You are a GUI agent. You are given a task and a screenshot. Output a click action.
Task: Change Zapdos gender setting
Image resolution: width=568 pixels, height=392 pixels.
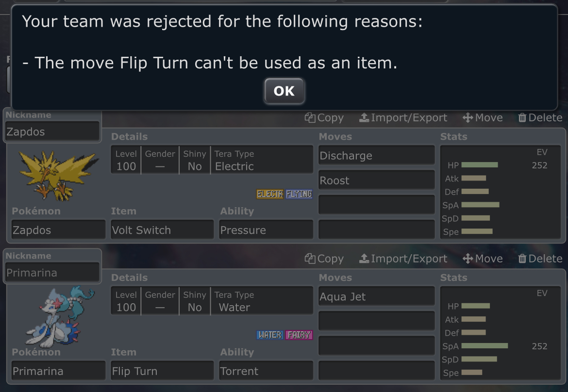pos(160,161)
